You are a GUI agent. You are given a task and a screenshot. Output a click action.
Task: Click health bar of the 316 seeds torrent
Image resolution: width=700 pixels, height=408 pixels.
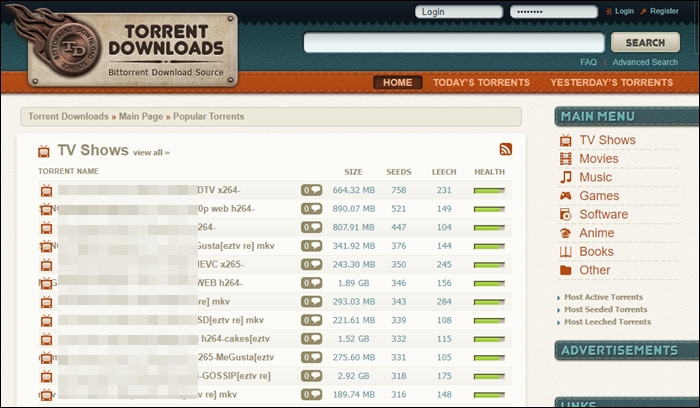489,395
